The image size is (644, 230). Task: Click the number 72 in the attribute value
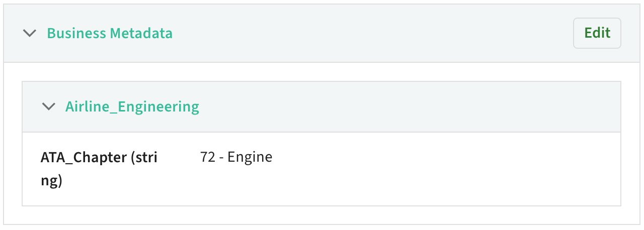(207, 157)
